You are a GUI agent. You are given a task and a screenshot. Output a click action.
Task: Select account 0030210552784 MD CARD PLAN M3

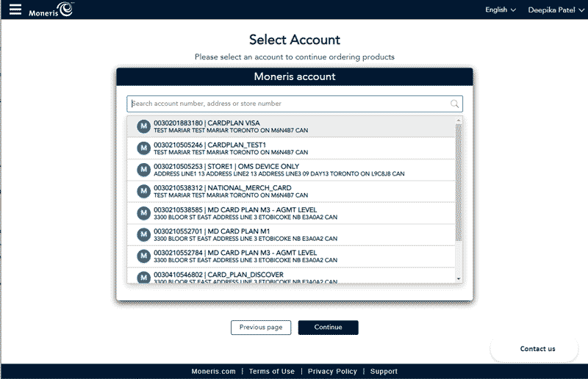(291, 256)
